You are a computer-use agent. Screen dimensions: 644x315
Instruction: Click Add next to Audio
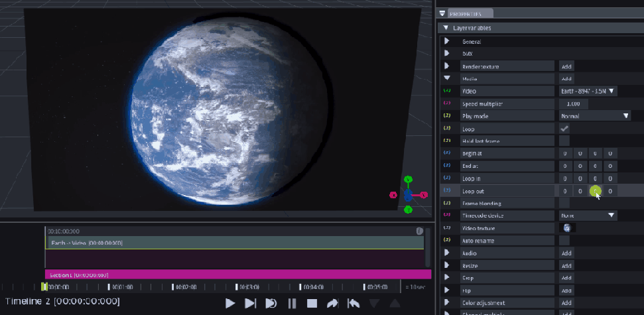pyautogui.click(x=566, y=253)
